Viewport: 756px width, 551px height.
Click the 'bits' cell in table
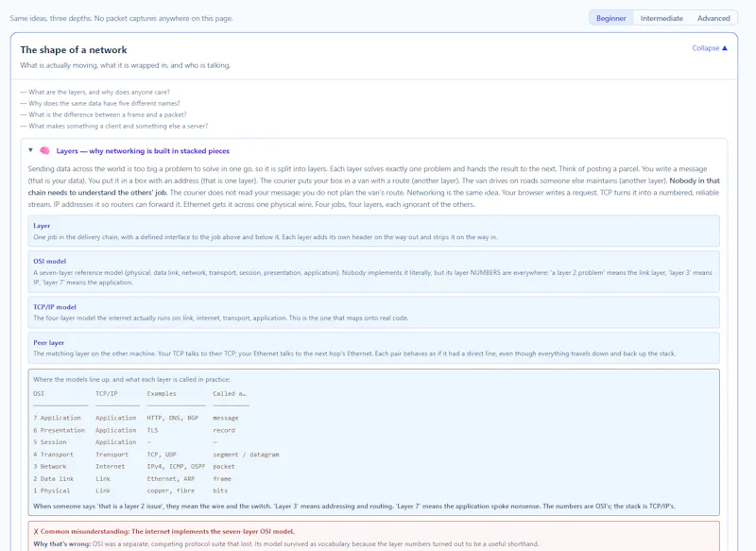pos(220,491)
